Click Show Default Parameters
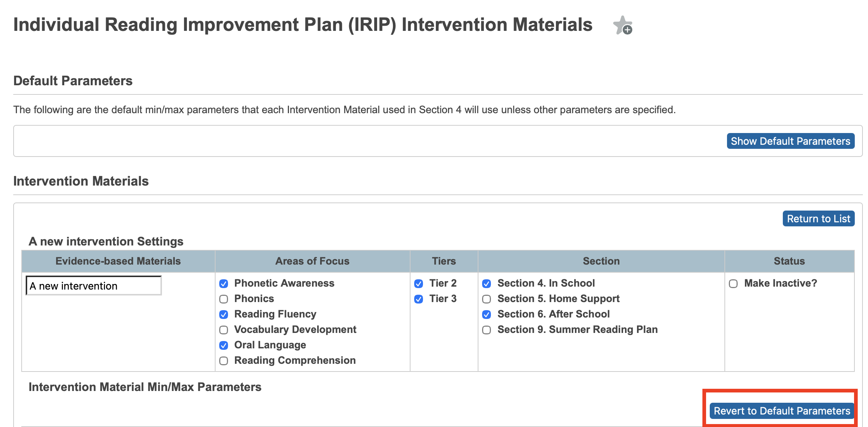The width and height of the screenshot is (868, 427). (790, 141)
